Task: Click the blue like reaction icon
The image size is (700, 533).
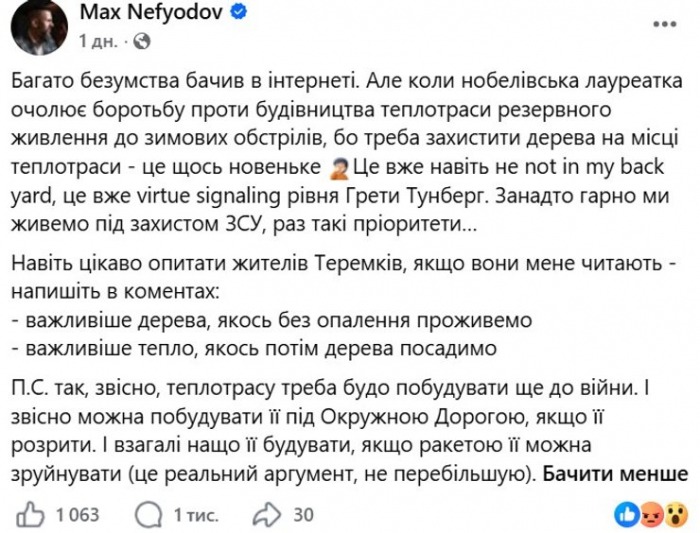Action: point(625,515)
